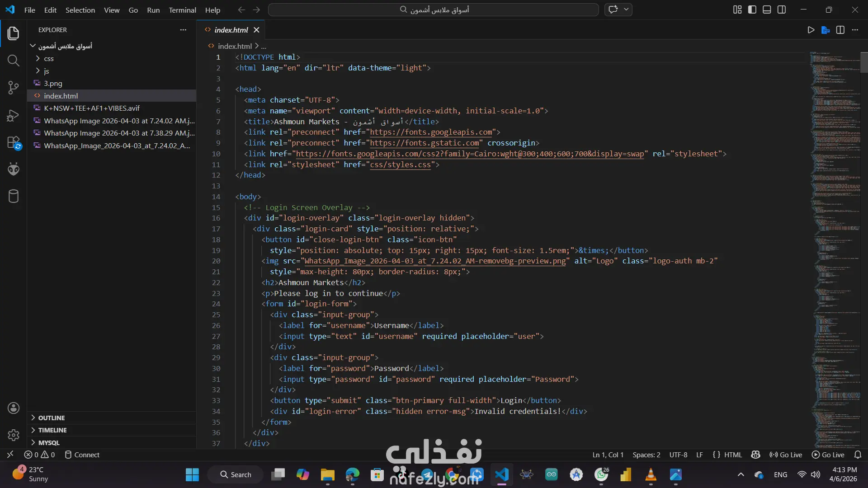Open the Extensions view
Viewport: 868px width, 488px height.
pos(14,142)
